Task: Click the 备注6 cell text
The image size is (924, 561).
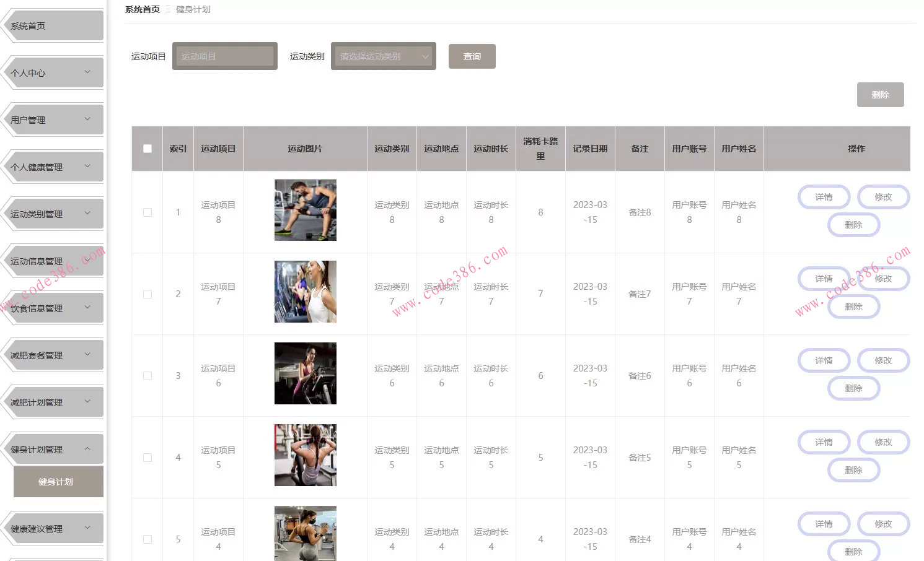Action: (640, 376)
